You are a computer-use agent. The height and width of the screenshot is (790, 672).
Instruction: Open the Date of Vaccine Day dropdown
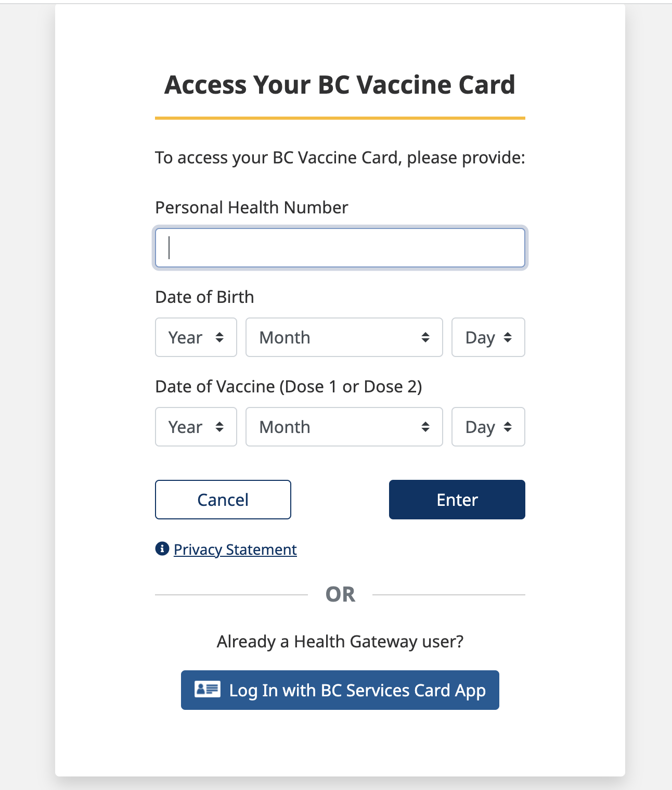[488, 427]
